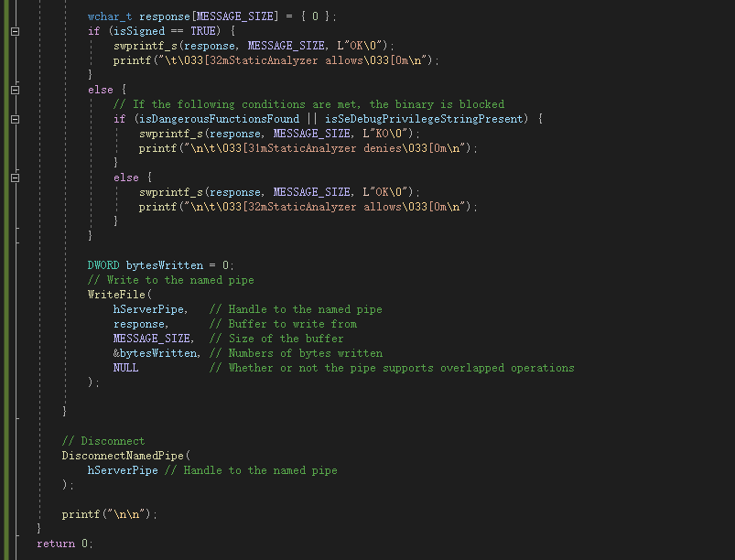Image resolution: width=735 pixels, height=560 pixels.
Task: Click comment 'Write to the named pipe'
Action: [x=170, y=280]
